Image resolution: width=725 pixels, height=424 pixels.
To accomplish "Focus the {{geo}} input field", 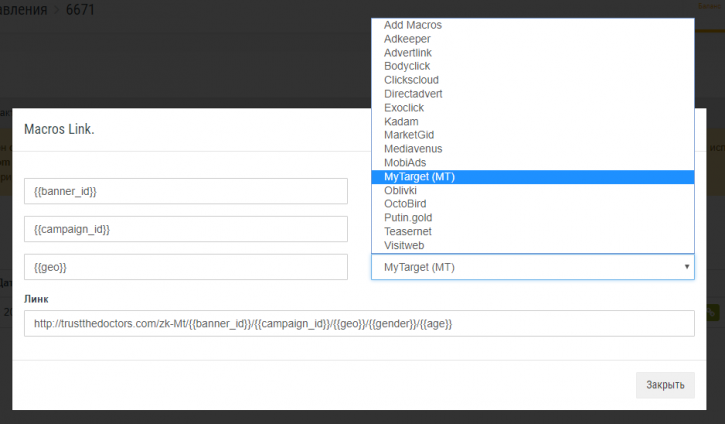I will pyautogui.click(x=186, y=267).
